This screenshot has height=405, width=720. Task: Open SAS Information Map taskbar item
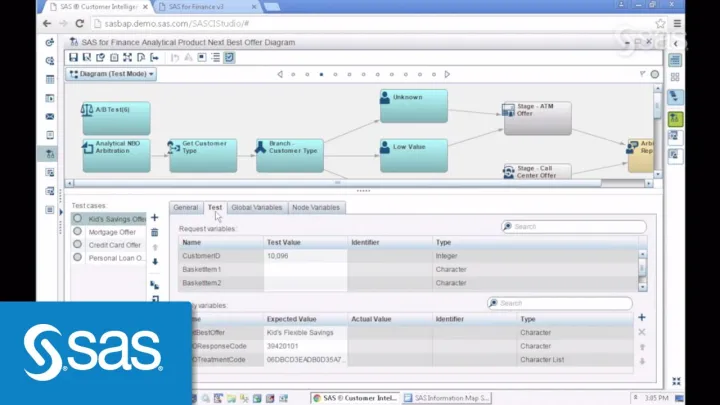point(446,398)
